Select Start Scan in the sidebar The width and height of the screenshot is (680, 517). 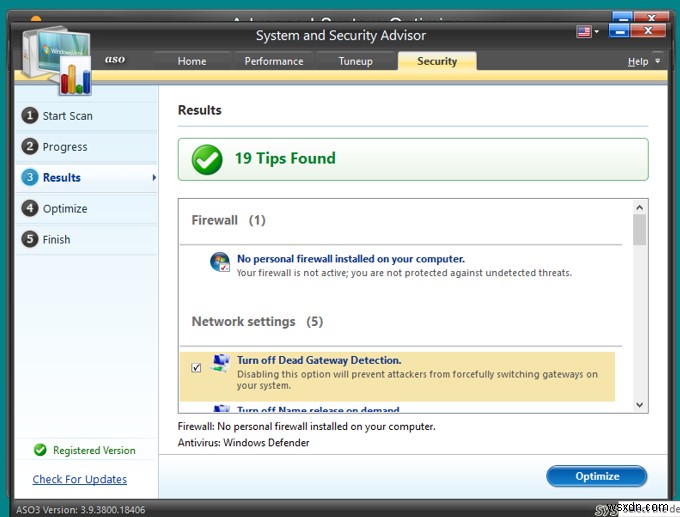point(86,116)
